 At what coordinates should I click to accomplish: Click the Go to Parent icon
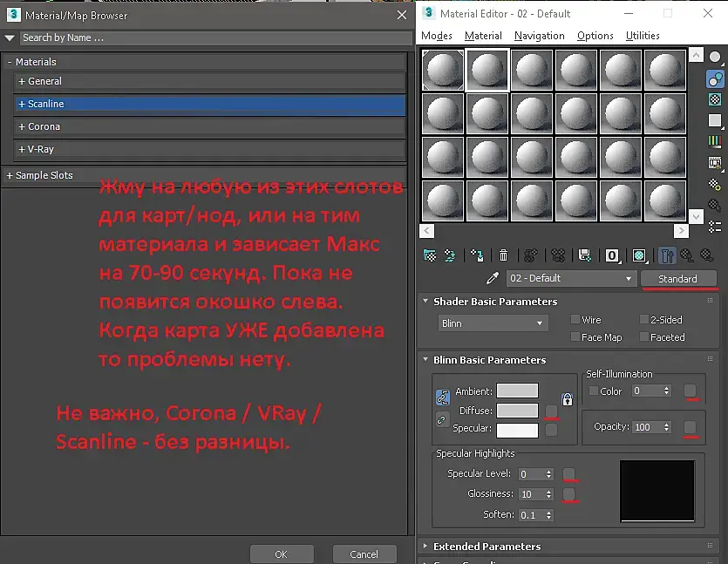tap(687, 255)
